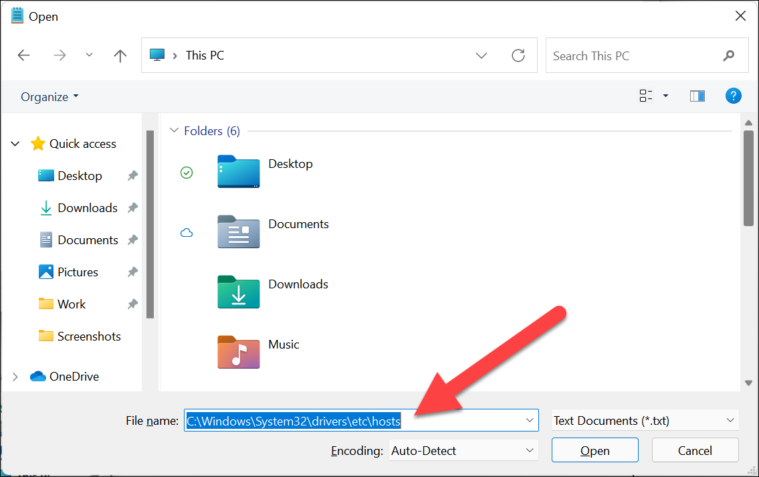The height and width of the screenshot is (477, 759).
Task: Select This PC breadcrumb in address bar
Action: tap(205, 55)
